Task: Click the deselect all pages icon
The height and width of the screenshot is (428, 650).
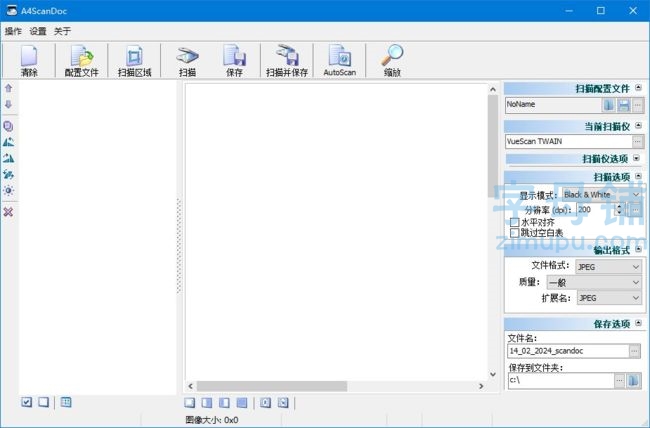Action: coord(44,402)
